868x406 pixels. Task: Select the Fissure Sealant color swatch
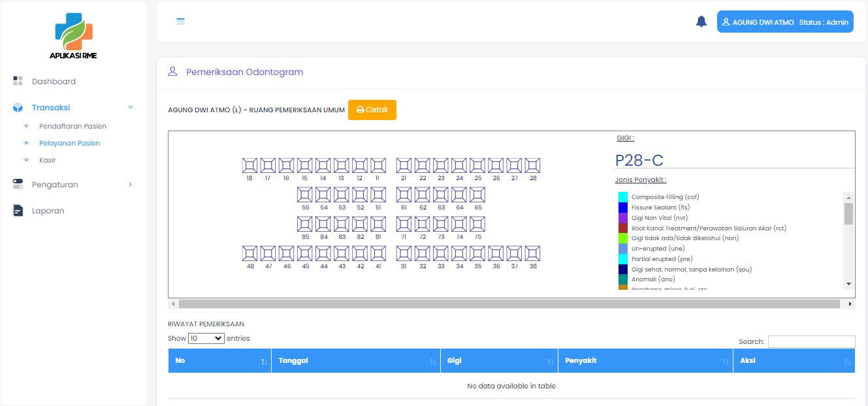[x=623, y=208]
